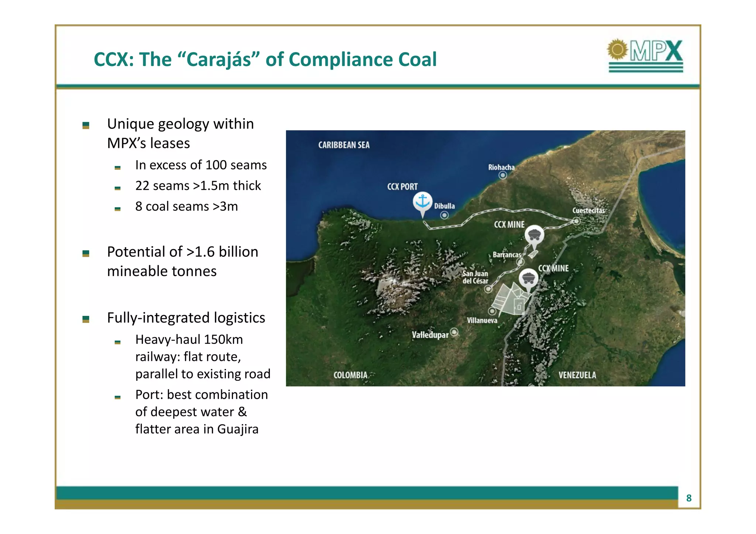756x534 pixels.
Task: Click the 'CCX PORT' map label
Action: coord(402,187)
